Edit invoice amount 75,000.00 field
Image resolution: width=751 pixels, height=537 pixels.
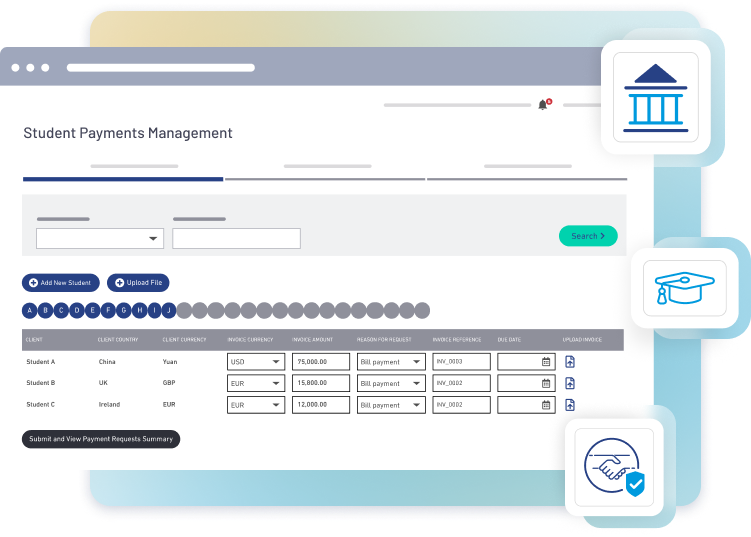pos(321,362)
